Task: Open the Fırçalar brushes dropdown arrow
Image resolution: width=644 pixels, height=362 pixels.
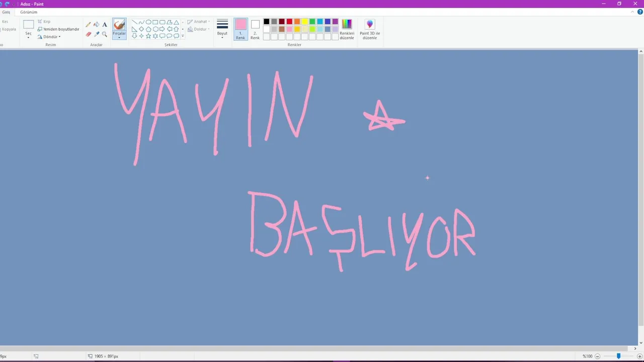Action: 119,36
